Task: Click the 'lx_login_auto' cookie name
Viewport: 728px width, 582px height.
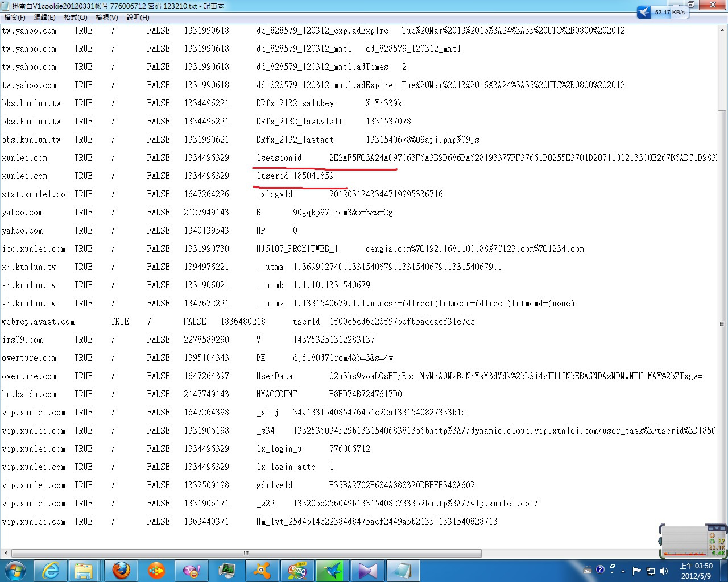Action: tap(286, 467)
